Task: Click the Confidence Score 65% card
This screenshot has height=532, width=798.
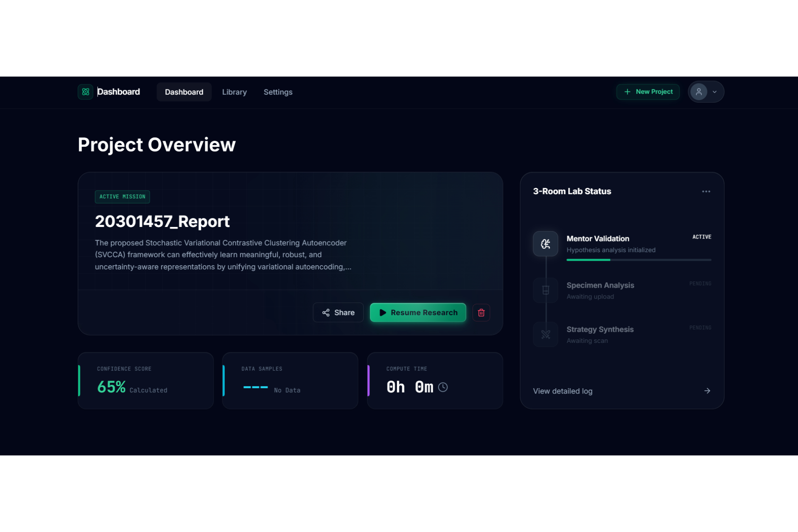Action: [x=145, y=381]
